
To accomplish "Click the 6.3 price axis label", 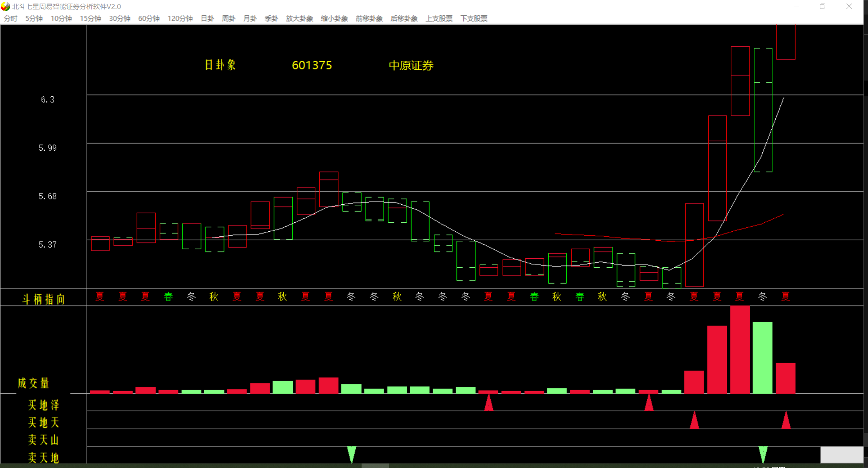I will click(x=48, y=99).
